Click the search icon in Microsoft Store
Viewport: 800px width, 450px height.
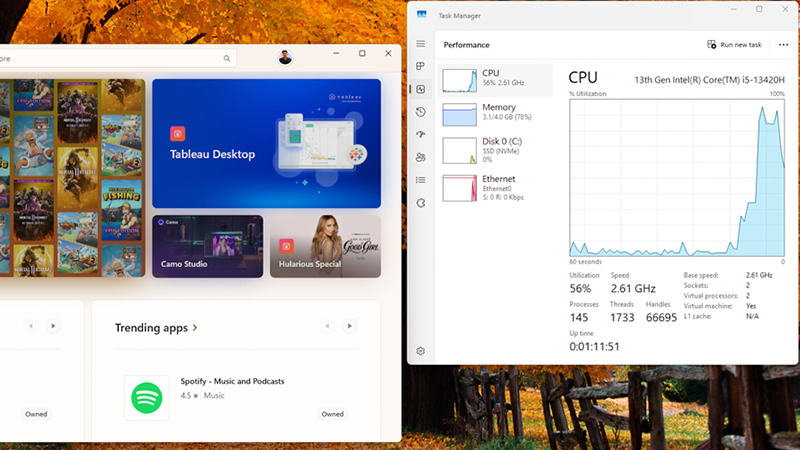pyautogui.click(x=227, y=59)
